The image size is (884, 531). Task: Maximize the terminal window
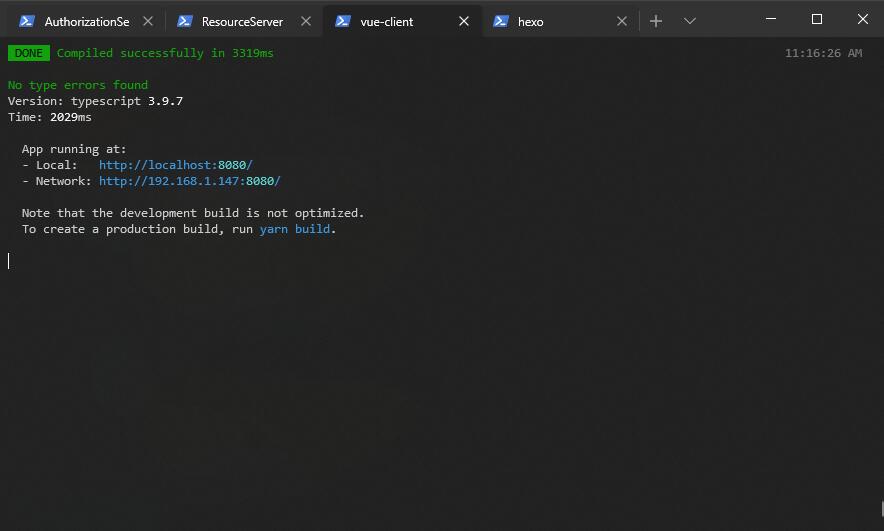[x=816, y=19]
